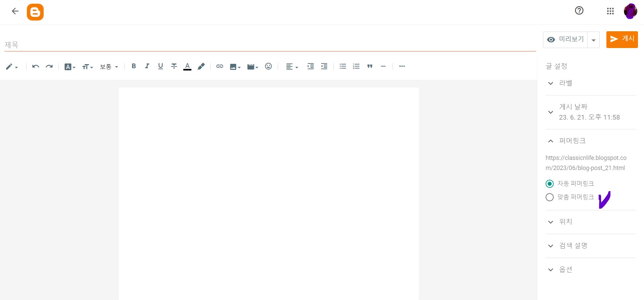644x300 pixels.
Task: Select the 자동 퍼머링크 radio button
Action: click(550, 184)
